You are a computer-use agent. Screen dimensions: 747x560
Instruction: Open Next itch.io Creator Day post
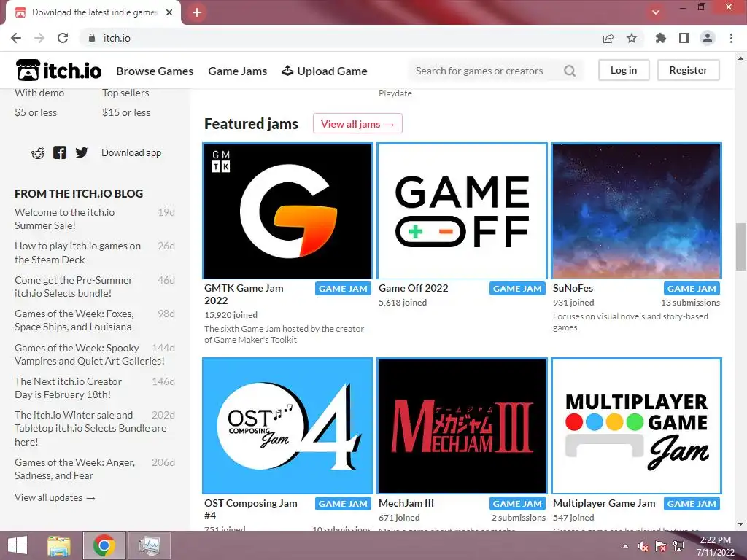[68, 388]
